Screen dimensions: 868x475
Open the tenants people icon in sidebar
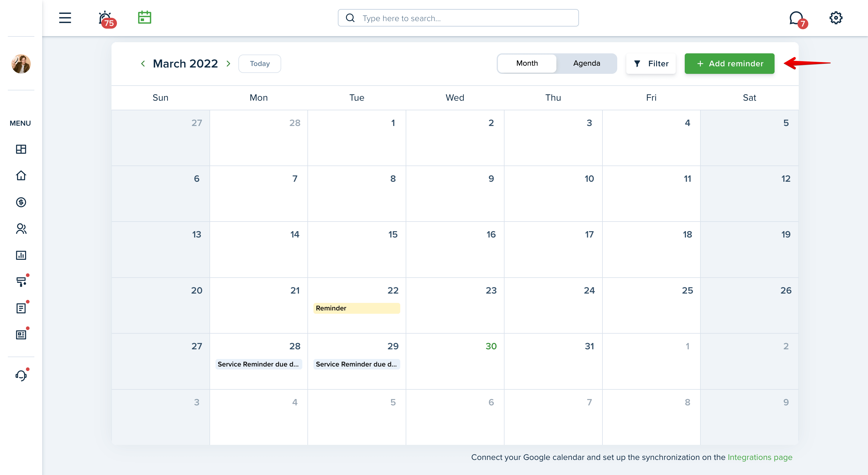tap(21, 229)
